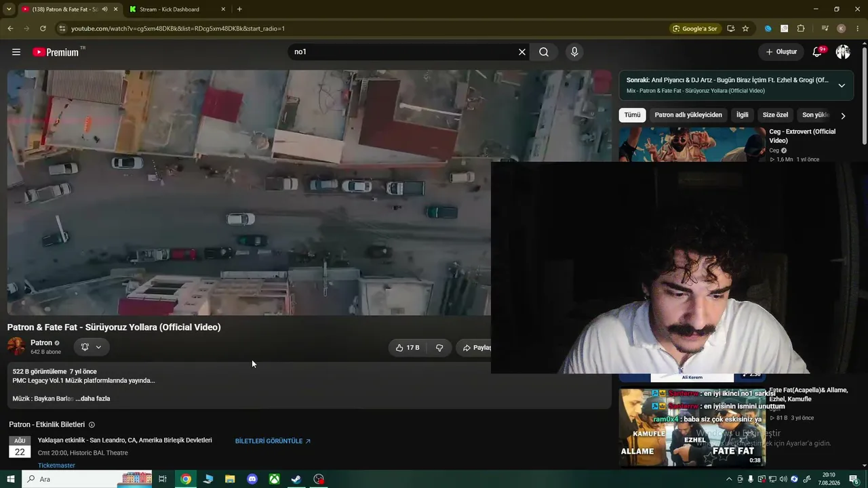Select the Size özel filter chip

(775, 115)
